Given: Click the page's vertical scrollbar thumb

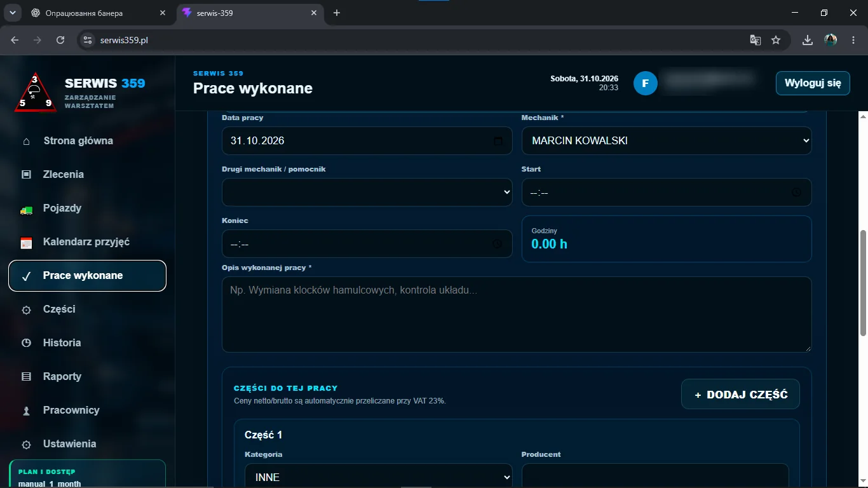Looking at the screenshot, I should pyautogui.click(x=863, y=283).
